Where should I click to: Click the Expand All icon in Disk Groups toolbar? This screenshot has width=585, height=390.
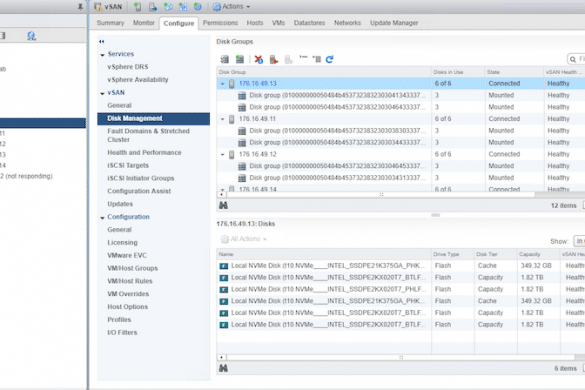tap(303, 57)
